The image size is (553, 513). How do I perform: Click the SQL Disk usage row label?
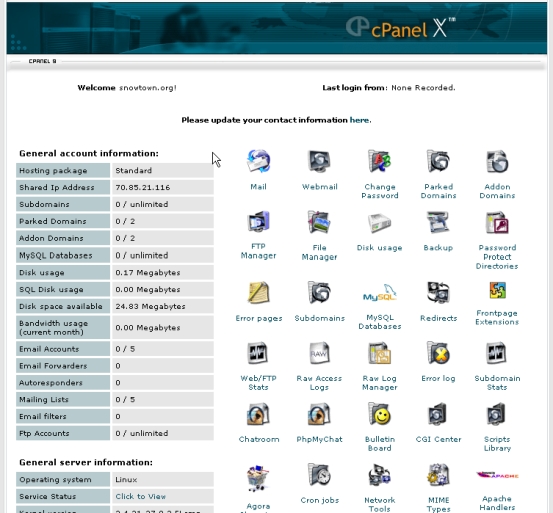click(x=51, y=289)
